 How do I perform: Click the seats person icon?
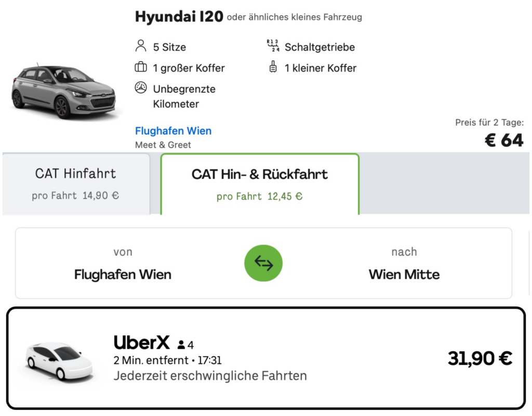point(140,46)
